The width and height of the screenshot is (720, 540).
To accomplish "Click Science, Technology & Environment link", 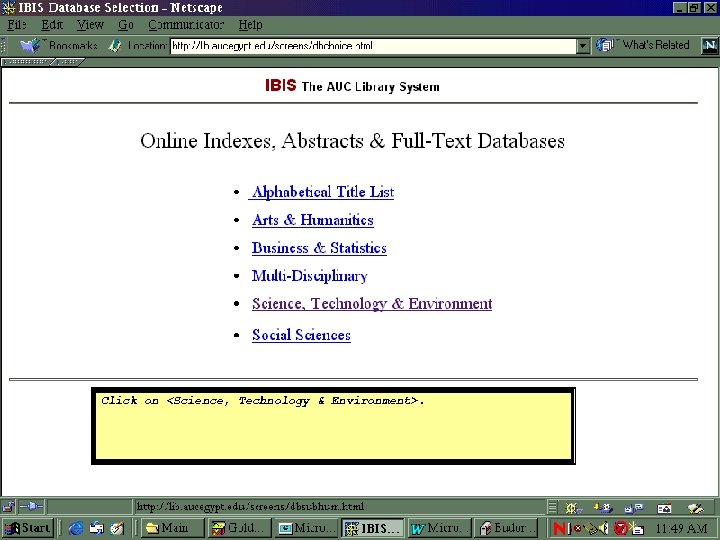I will click(372, 304).
